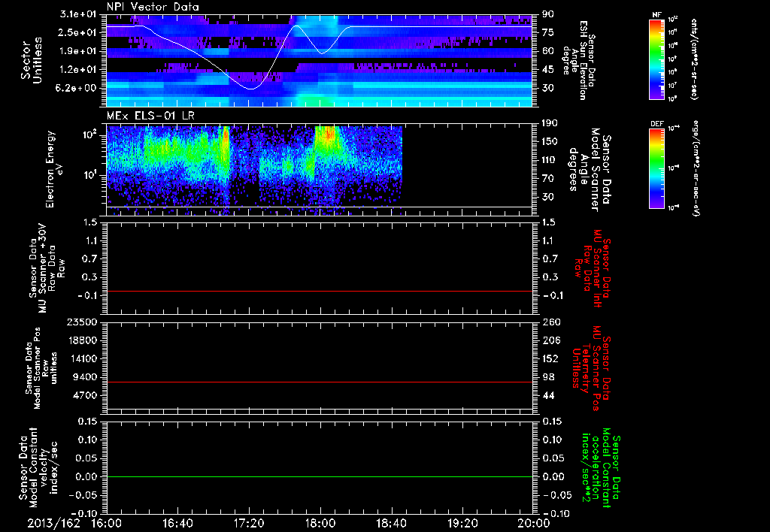Screen dimensions: 770x532
Task: Click the 60 degree elevation tick
Action: (547, 51)
